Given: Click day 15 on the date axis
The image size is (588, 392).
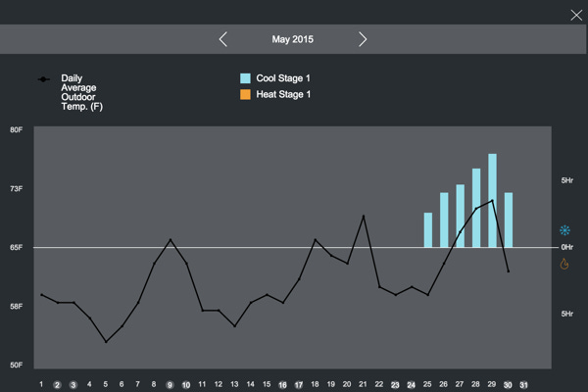Looking at the screenshot, I should click(x=267, y=384).
